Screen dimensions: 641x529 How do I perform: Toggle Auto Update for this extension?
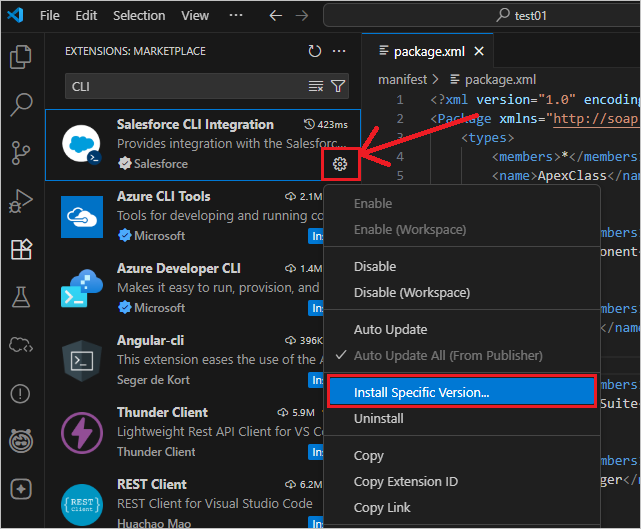point(462,330)
